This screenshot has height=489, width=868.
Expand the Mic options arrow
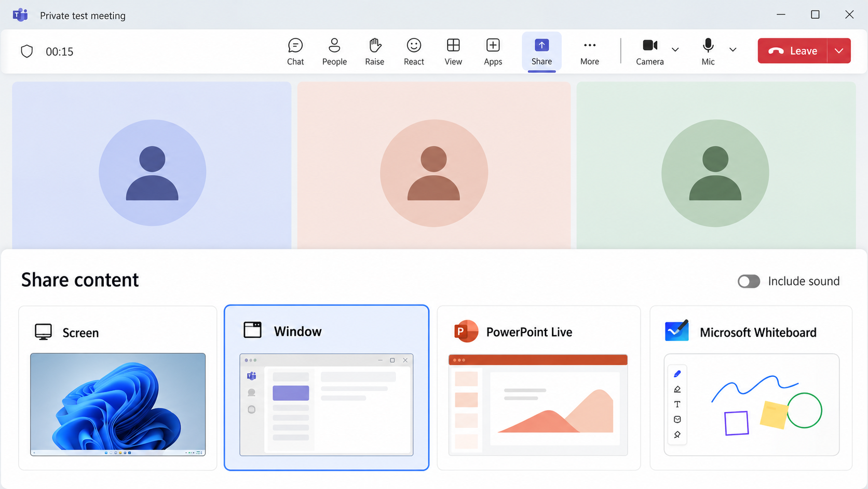pos(733,50)
